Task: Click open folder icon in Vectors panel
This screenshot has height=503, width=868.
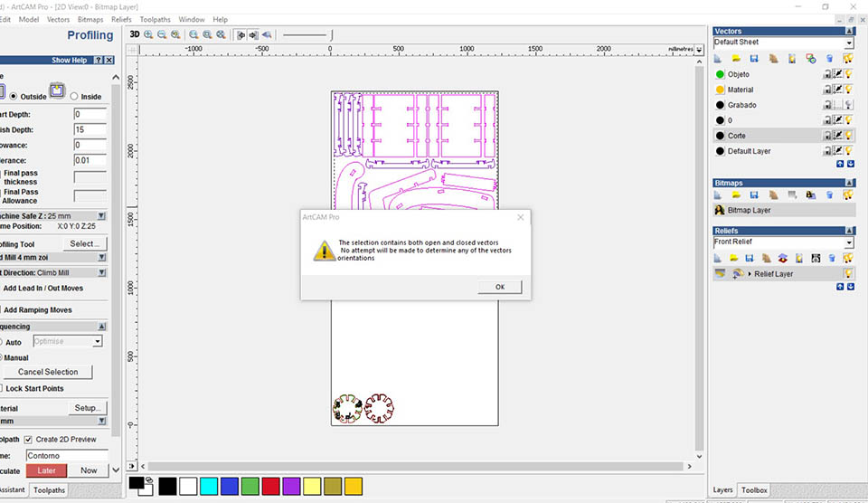Action: (x=736, y=58)
